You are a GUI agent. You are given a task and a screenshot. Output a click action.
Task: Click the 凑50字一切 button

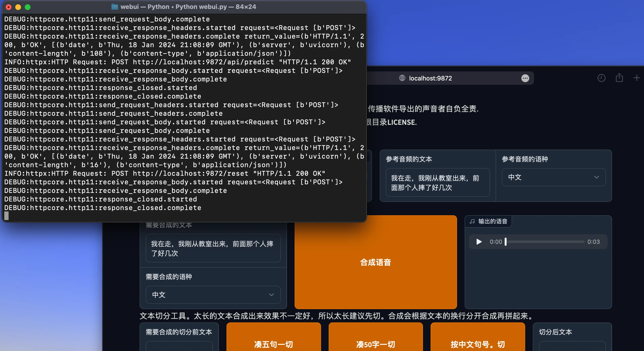coord(376,344)
